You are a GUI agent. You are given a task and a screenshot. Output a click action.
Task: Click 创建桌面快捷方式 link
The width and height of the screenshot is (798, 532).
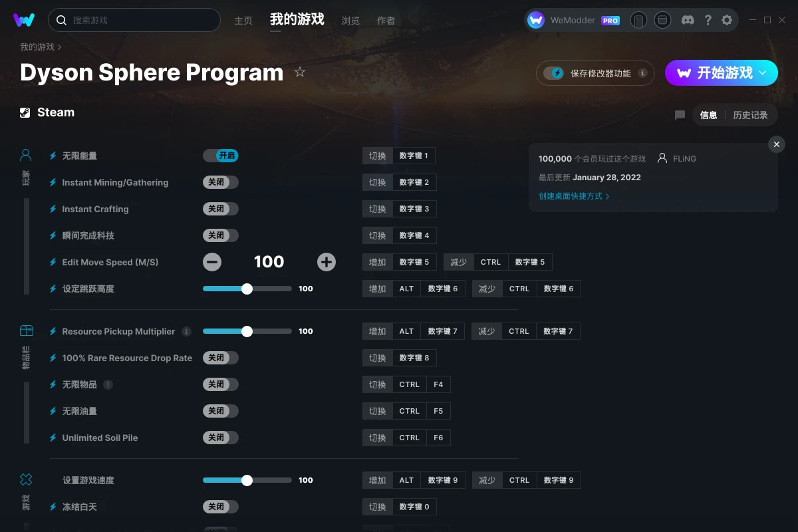[x=574, y=196]
